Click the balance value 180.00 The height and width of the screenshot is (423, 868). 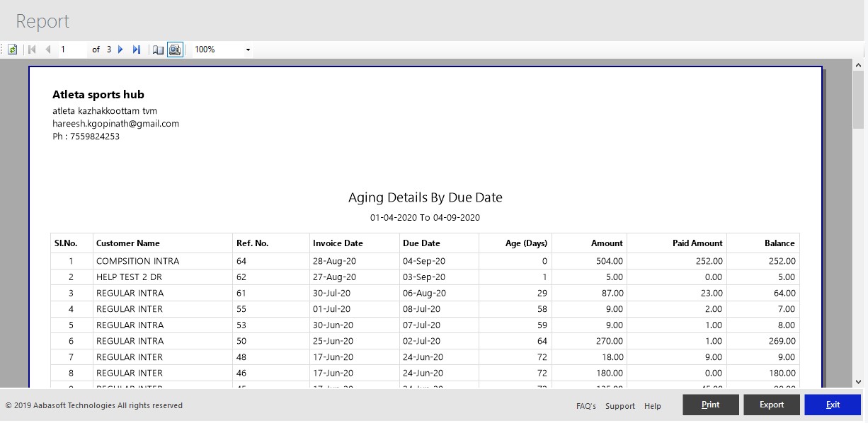780,373
